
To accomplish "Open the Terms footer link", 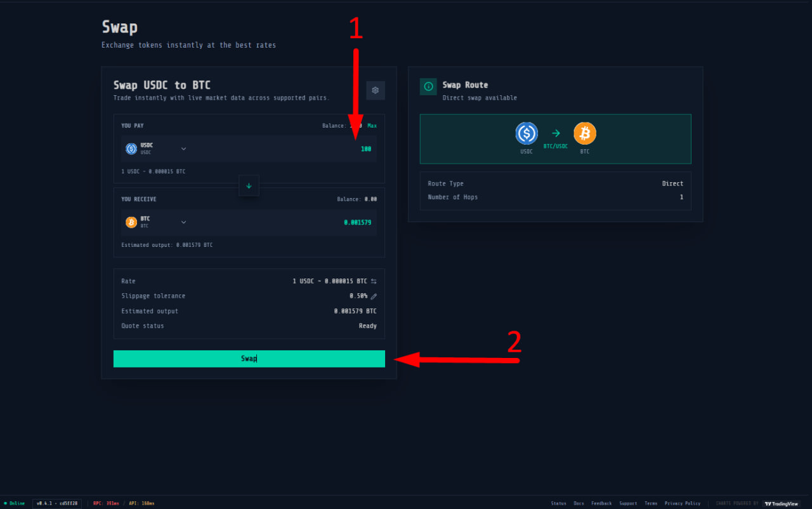I will (x=651, y=503).
